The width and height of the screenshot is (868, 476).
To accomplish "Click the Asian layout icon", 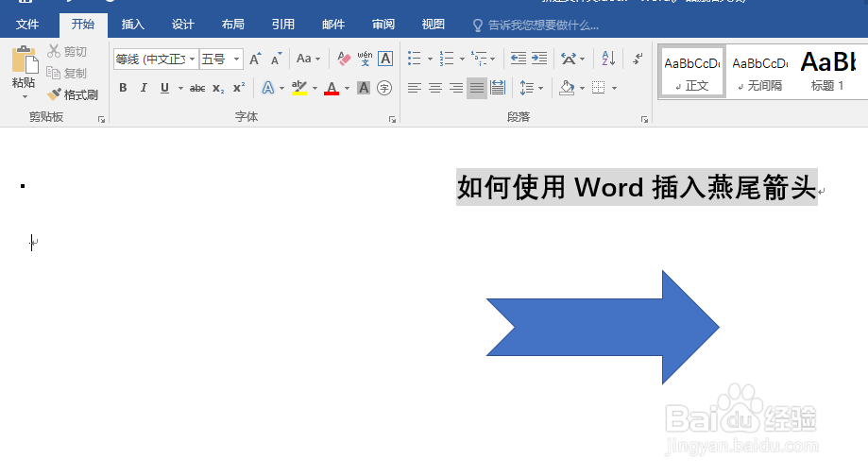I will 569,59.
